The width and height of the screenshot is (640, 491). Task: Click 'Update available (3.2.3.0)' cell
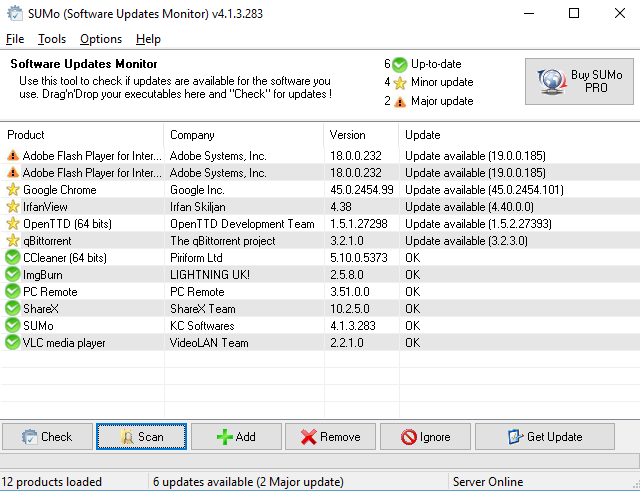click(466, 241)
